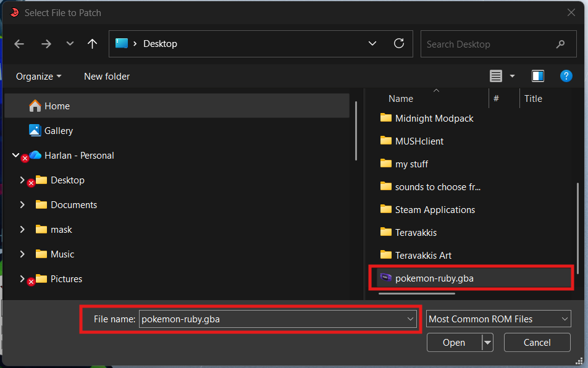Select Documents in navigation tree

(x=73, y=205)
